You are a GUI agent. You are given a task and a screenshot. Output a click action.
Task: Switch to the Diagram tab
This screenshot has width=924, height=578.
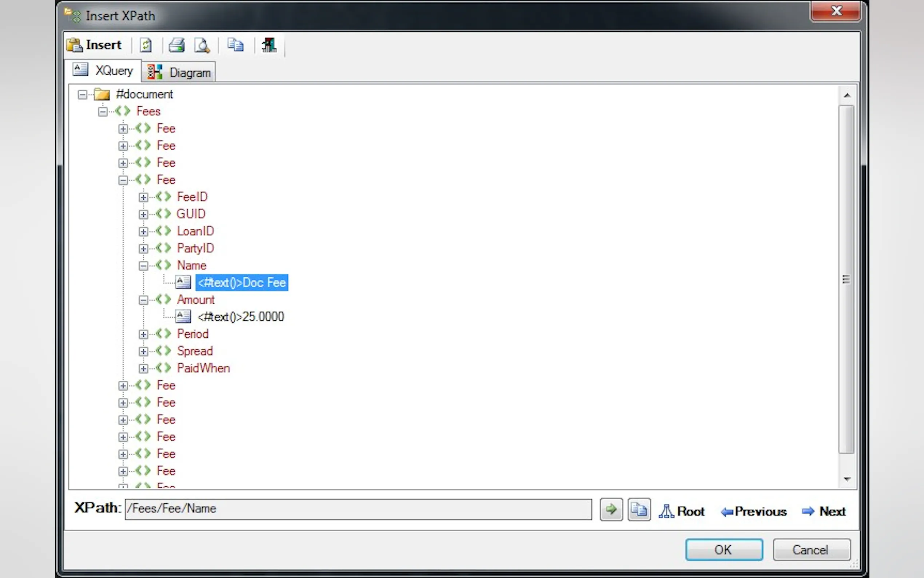pos(179,72)
